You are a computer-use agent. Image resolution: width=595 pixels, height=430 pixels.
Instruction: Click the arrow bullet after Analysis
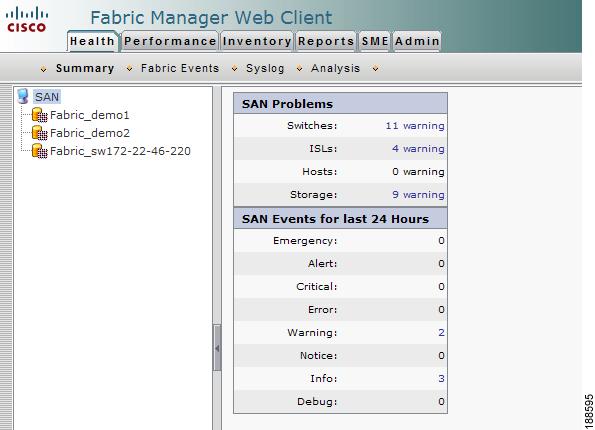click(375, 69)
